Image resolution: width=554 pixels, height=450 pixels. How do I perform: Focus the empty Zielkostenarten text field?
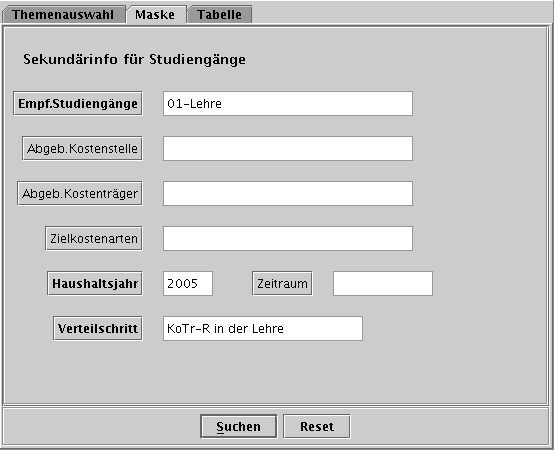(288, 238)
